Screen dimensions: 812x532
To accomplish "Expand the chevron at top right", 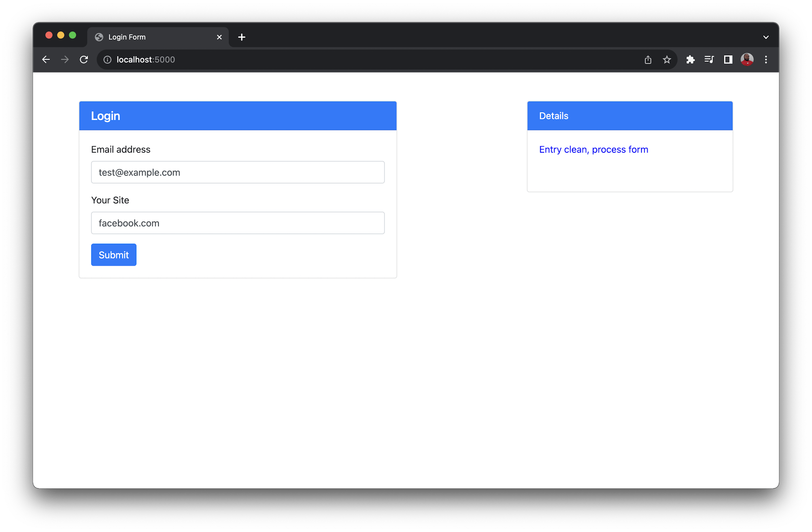I will pyautogui.click(x=766, y=37).
